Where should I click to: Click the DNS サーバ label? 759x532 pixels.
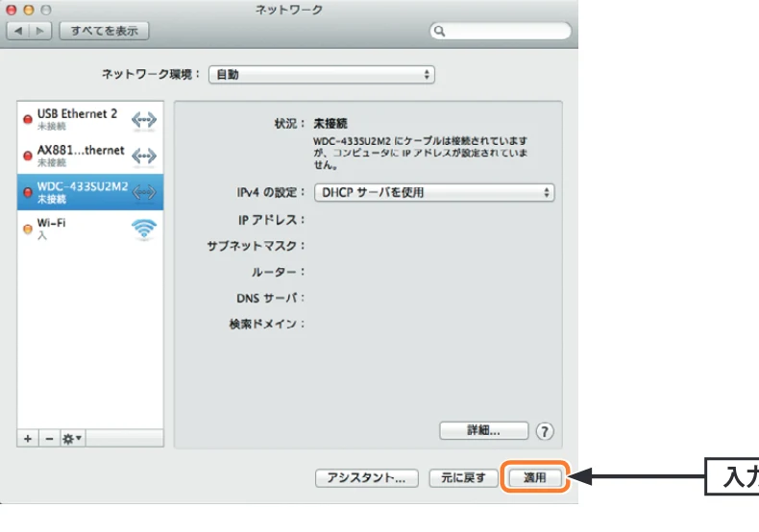pyautogui.click(x=271, y=298)
